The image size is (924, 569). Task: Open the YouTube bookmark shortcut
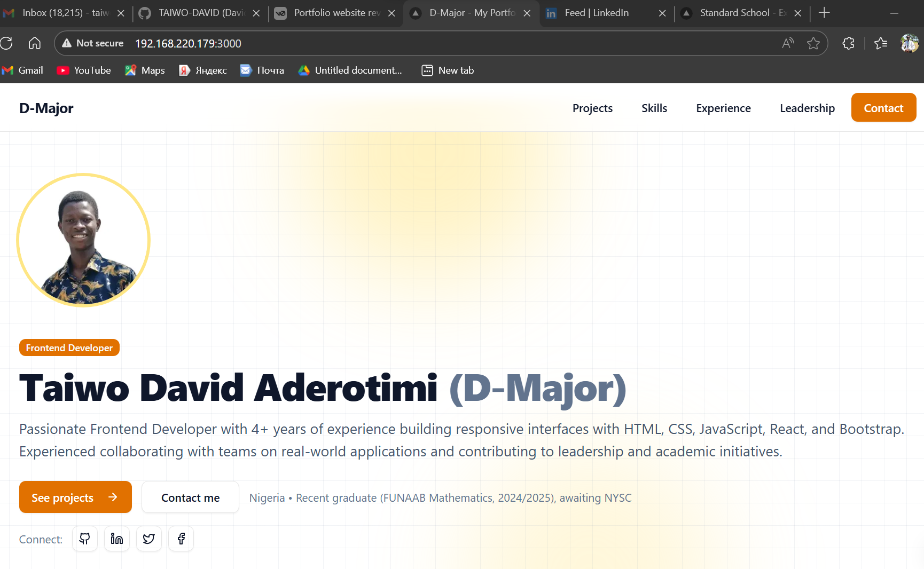pos(83,70)
